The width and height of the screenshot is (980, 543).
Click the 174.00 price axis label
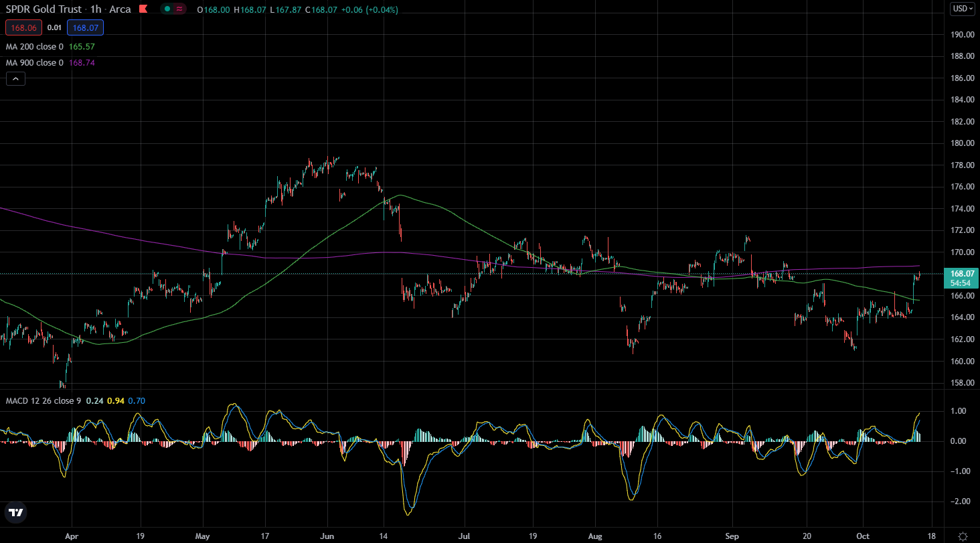961,209
